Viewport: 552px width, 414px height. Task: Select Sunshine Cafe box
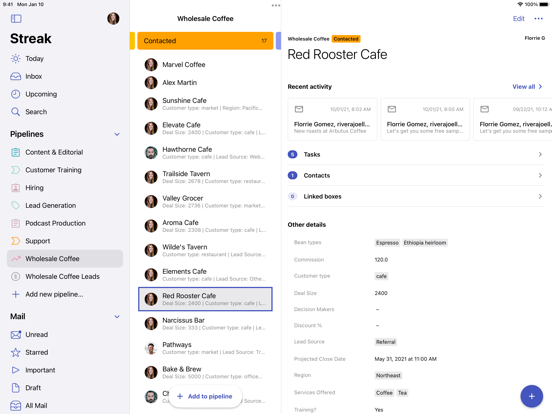point(205,104)
